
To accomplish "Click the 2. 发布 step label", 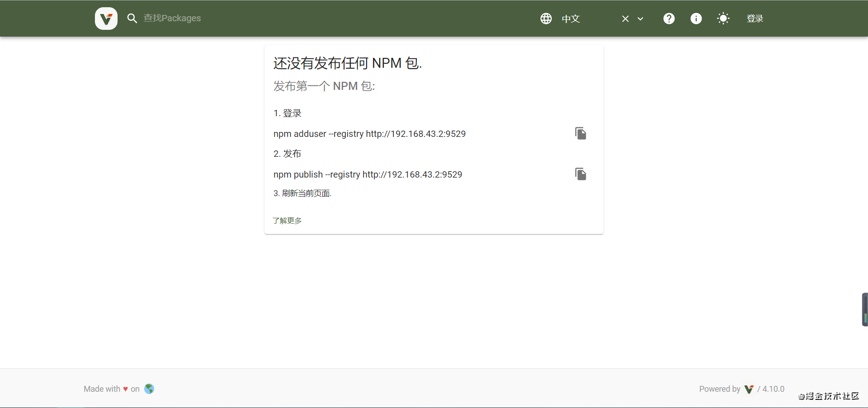I will [x=287, y=154].
